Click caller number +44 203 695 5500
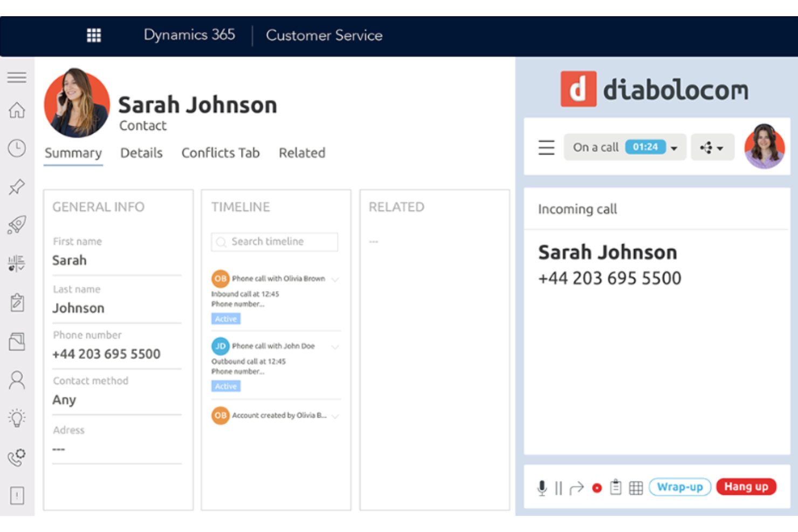 [x=610, y=278]
